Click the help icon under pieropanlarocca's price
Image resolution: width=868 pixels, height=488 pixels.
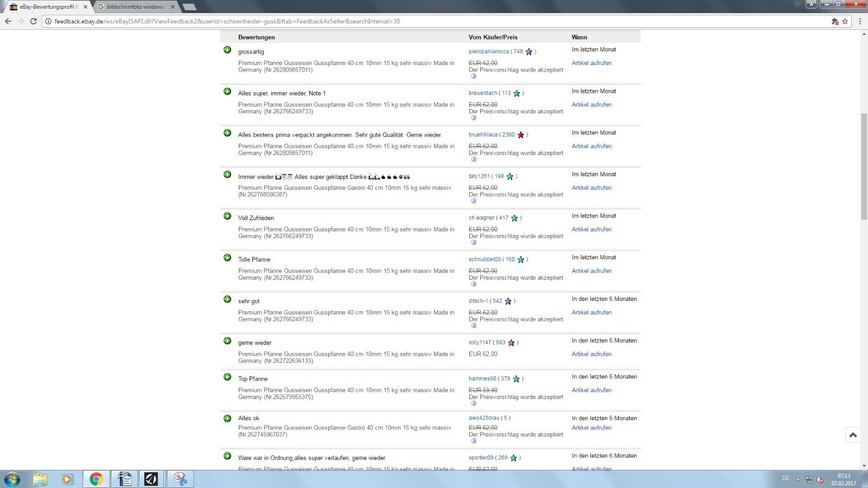pyautogui.click(x=474, y=76)
